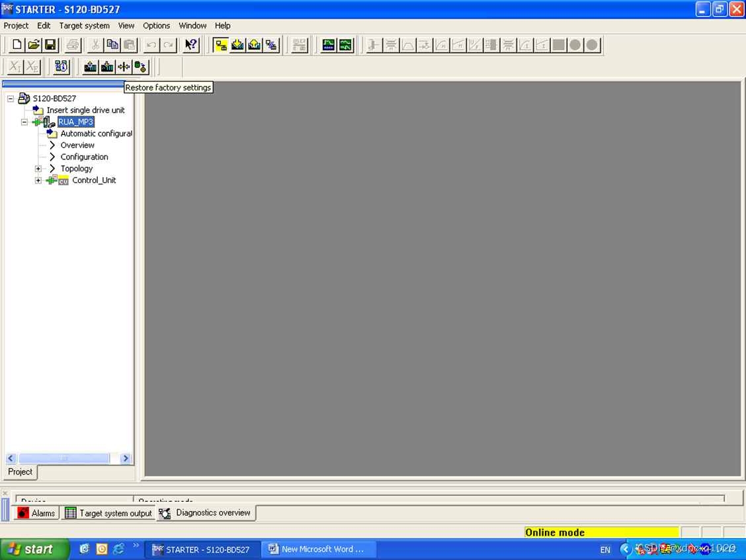
Task: Select the Project tab below tree
Action: 20,471
